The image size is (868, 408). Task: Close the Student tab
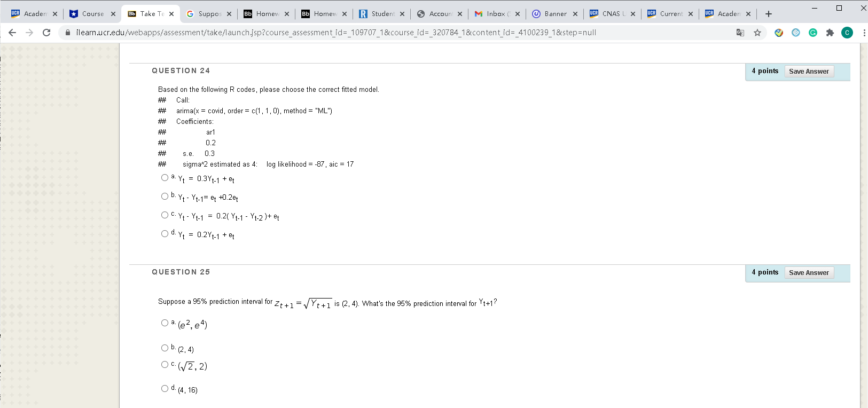pos(402,14)
